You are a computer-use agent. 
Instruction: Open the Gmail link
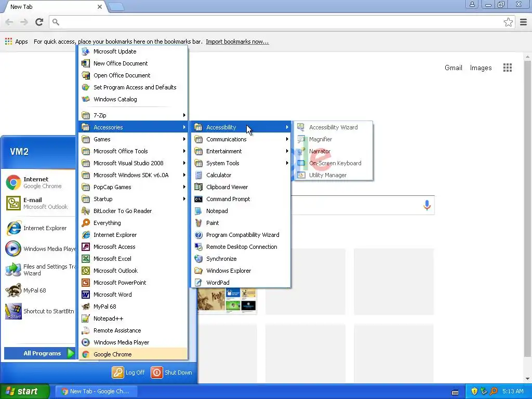tap(453, 68)
